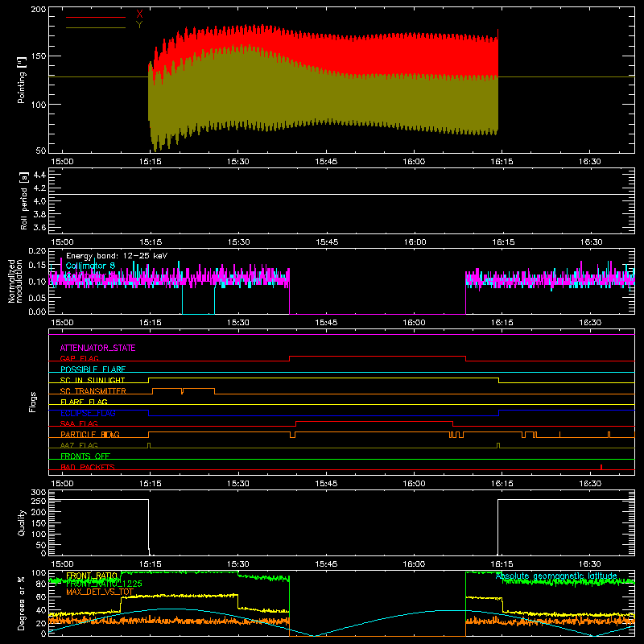Click the "Roll period [s]" axis title
Image resolution: width=644 pixels, height=644 pixels.
click(x=24, y=200)
